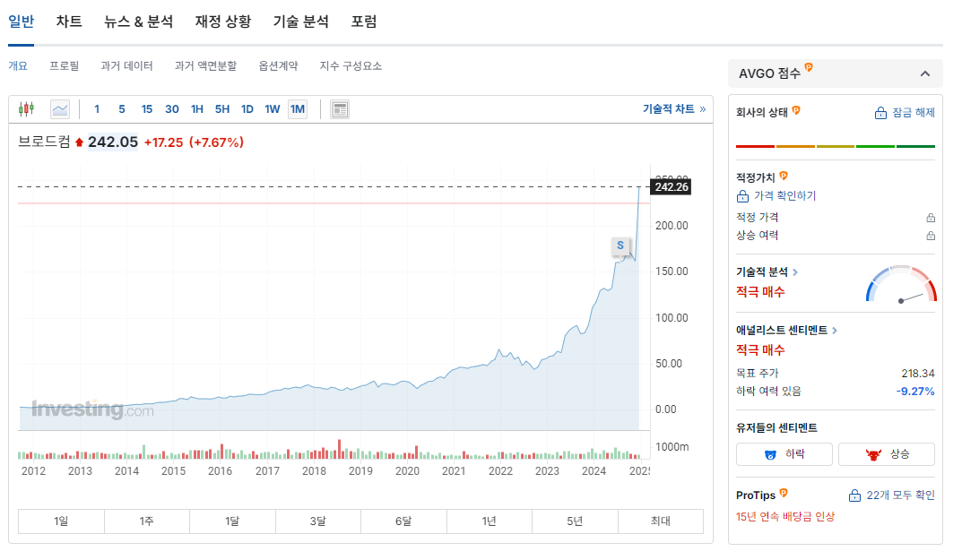Set chart interval to 15 minutes
962x560 pixels.
tap(147, 109)
